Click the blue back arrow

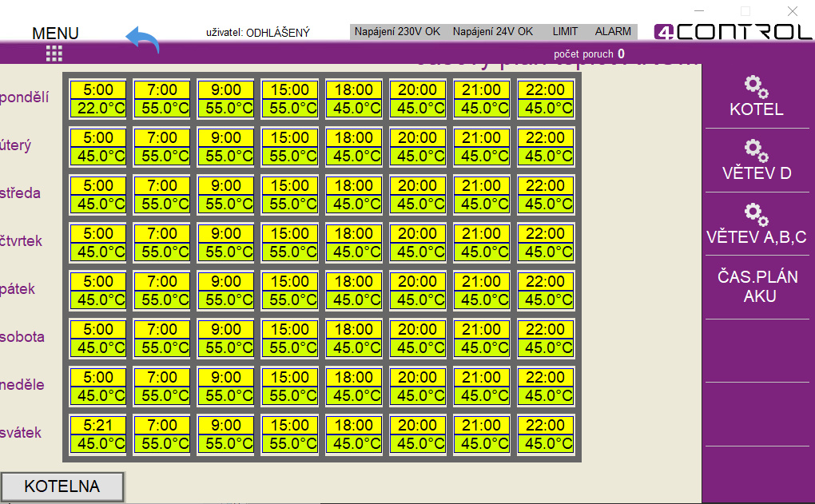[142, 39]
